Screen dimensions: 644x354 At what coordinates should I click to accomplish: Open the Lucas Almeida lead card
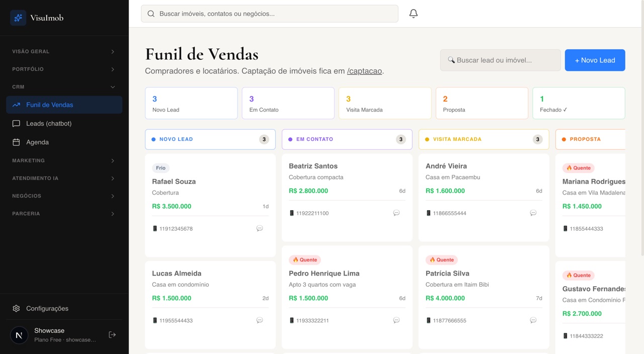tap(210, 305)
